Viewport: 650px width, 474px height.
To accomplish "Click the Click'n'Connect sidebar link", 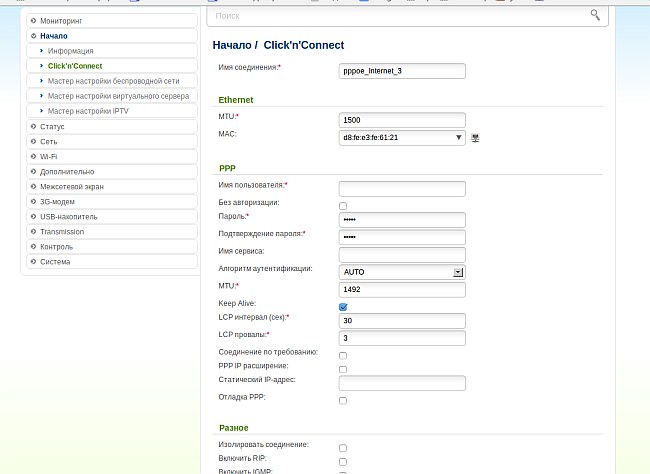I will 74,65.
